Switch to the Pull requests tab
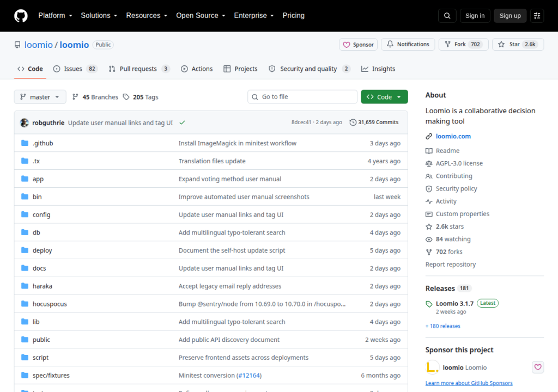Viewport: 558px width, 392px height. coord(139,69)
